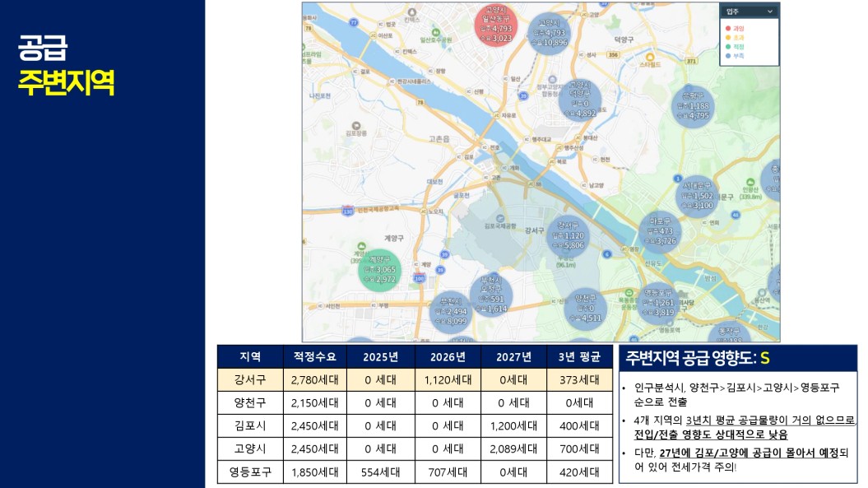Click the 400세대 cell
Image resolution: width=868 pixels, height=488 pixels.
pos(579,426)
